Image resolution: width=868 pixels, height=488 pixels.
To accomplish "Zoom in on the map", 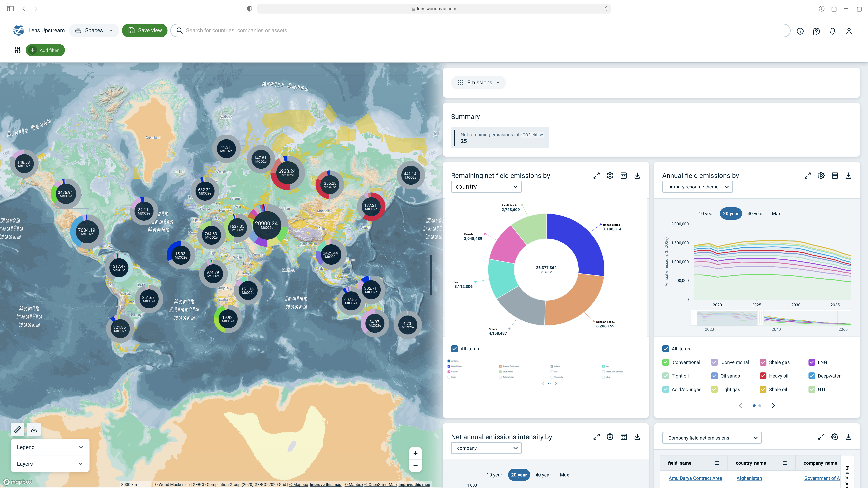I will (x=415, y=453).
